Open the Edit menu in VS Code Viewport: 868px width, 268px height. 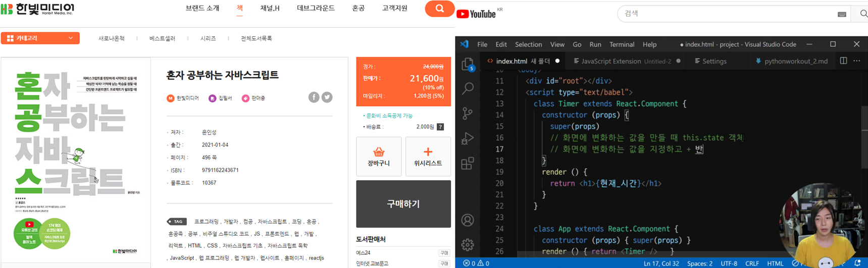501,44
